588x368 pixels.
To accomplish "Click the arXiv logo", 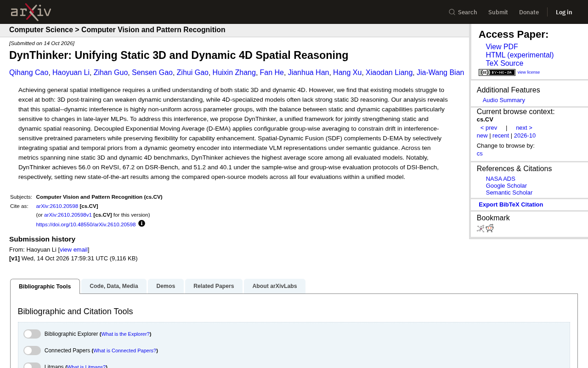I will click(31, 12).
